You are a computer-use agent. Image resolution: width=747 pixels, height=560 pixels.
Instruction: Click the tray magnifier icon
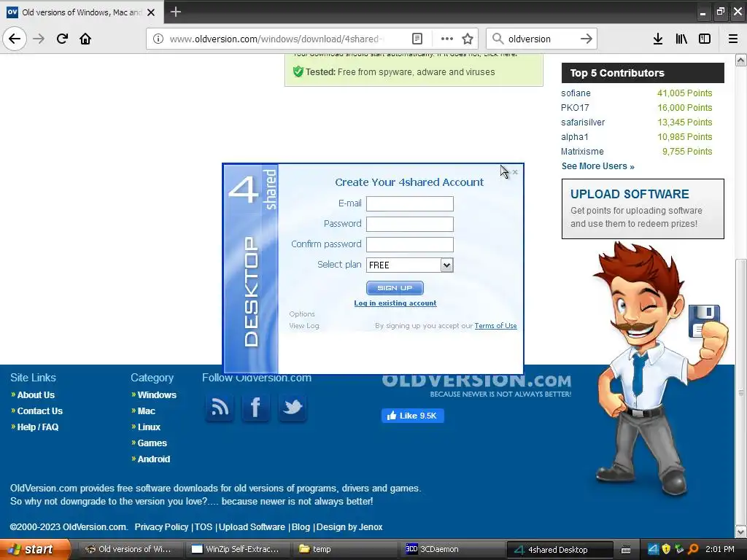693,549
